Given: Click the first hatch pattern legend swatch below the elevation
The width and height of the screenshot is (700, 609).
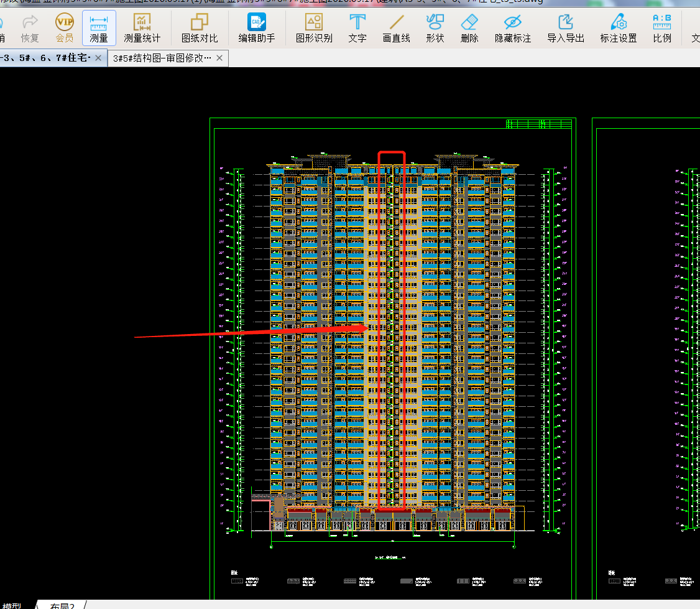Looking at the screenshot, I should 237,581.
